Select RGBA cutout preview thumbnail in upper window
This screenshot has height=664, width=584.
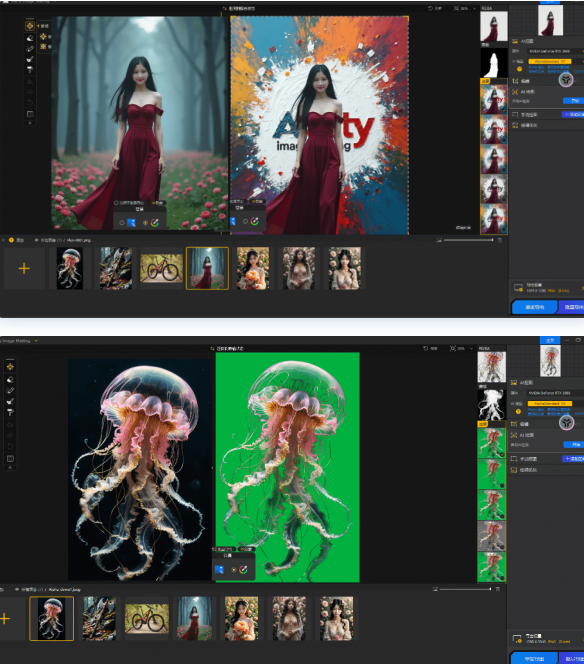[x=494, y=26]
